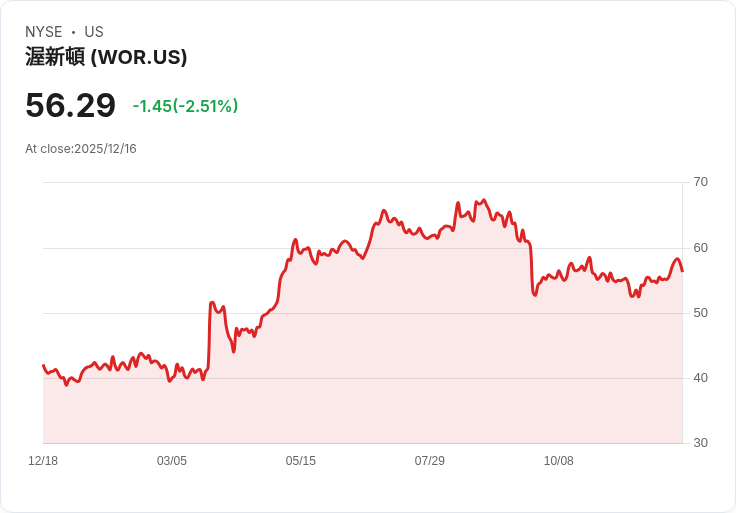
Task: Click the 56.29 current price
Action: pos(70,105)
